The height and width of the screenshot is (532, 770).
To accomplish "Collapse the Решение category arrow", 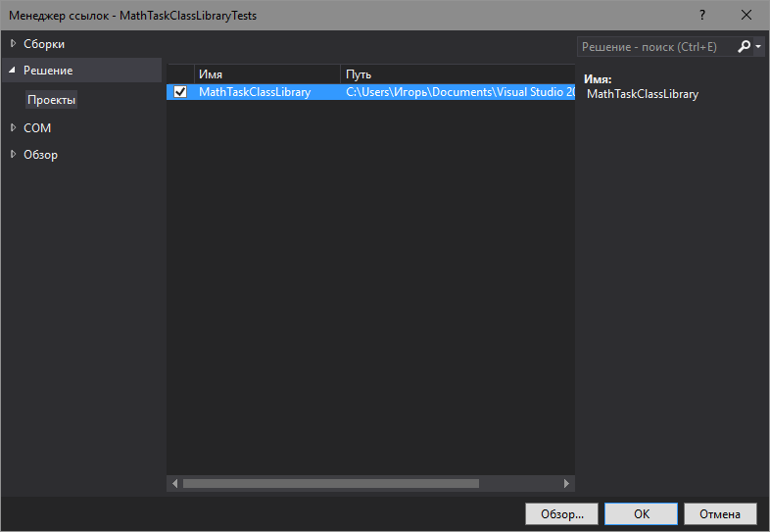I will [x=13, y=71].
